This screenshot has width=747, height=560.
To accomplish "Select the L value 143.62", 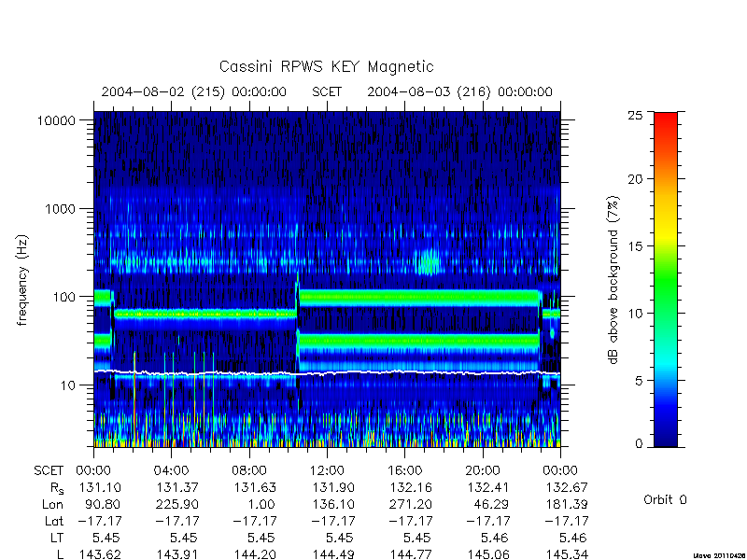I will point(100,554).
